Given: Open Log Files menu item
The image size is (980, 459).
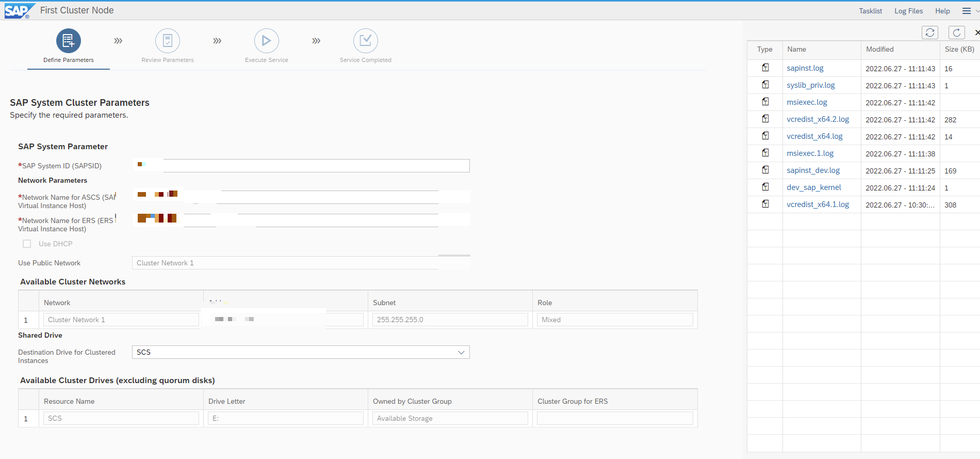Looking at the screenshot, I should pos(909,11).
